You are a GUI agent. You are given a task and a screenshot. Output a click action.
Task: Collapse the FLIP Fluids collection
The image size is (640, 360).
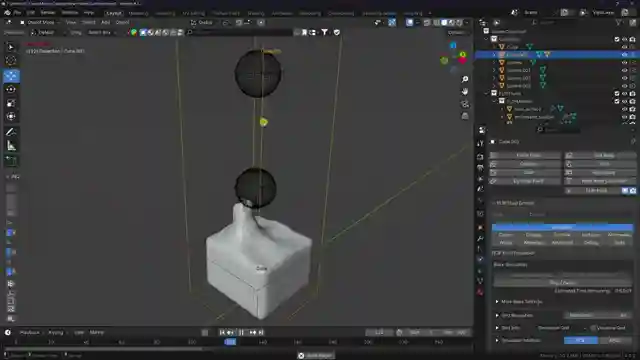(x=487, y=93)
